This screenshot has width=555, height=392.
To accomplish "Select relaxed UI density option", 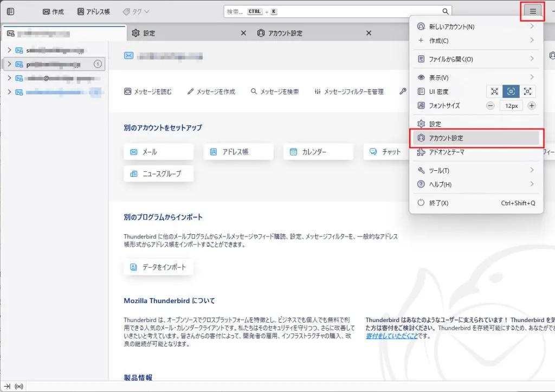I will (527, 92).
